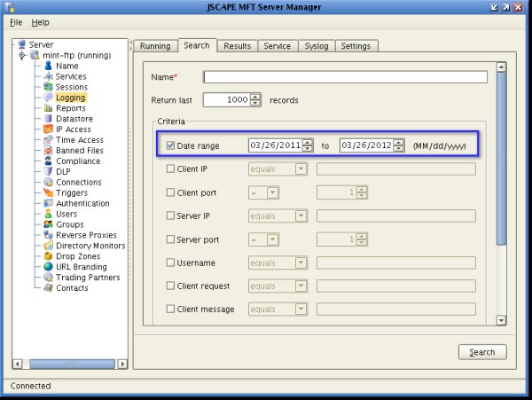Click the horizontal scrollbar thumb under tree

tap(72, 364)
